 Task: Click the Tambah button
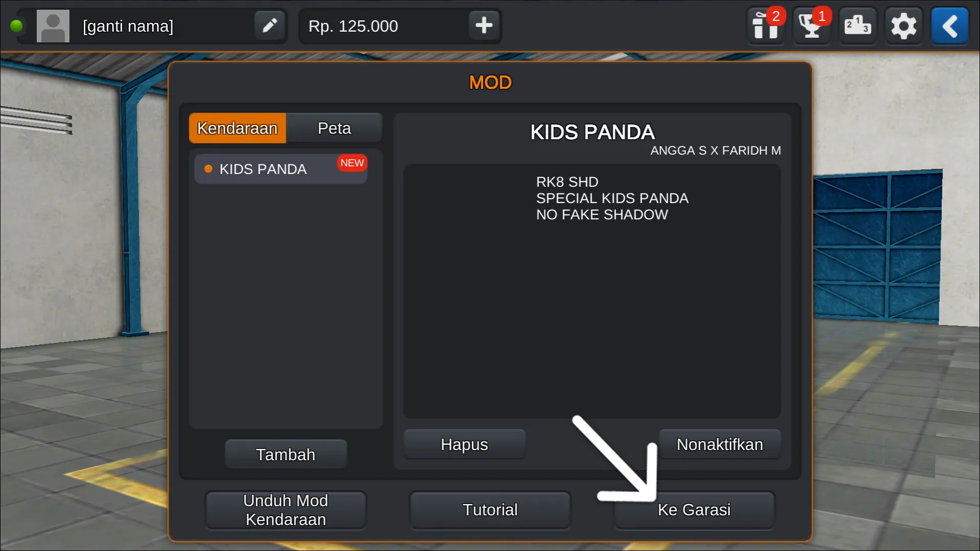coord(286,455)
